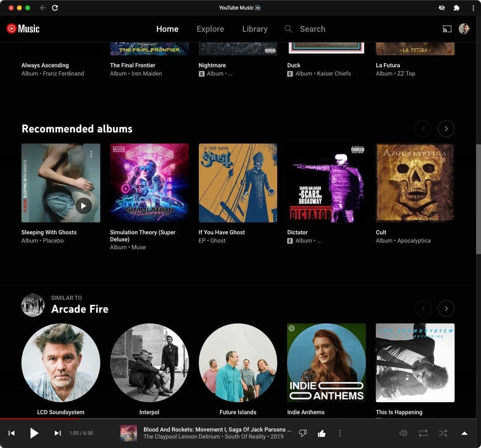Like the playing track with thumbs up icon
The width and height of the screenshot is (481, 448).
[322, 433]
